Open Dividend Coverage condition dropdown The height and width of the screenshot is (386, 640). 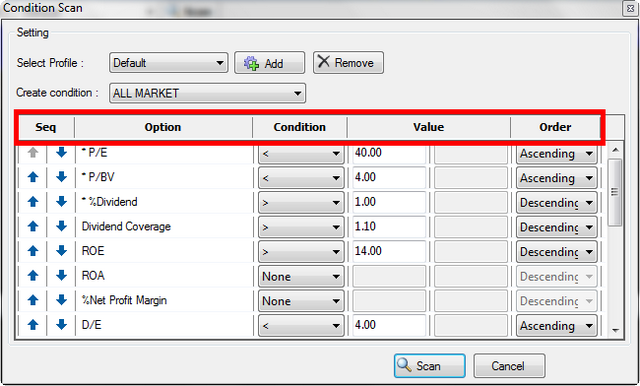(x=301, y=227)
